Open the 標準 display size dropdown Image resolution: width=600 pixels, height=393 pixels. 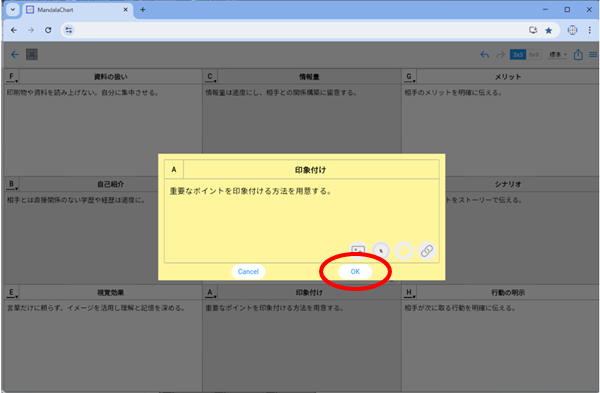[558, 55]
